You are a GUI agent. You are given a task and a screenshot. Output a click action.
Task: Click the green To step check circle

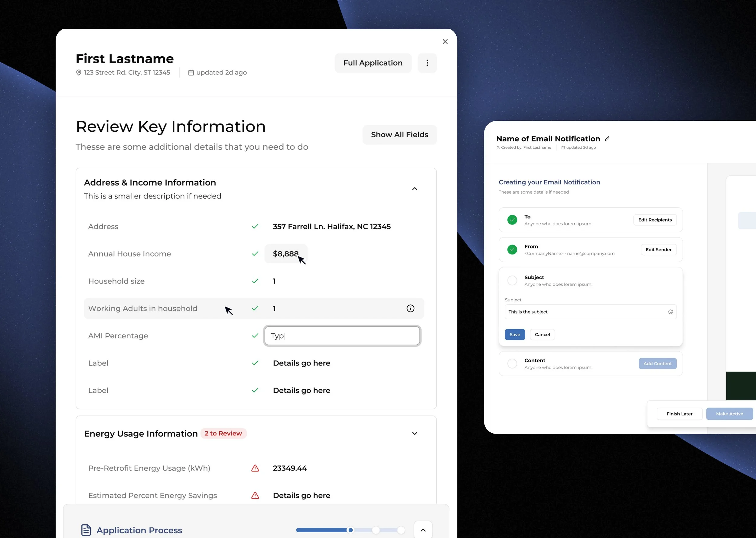512,220
